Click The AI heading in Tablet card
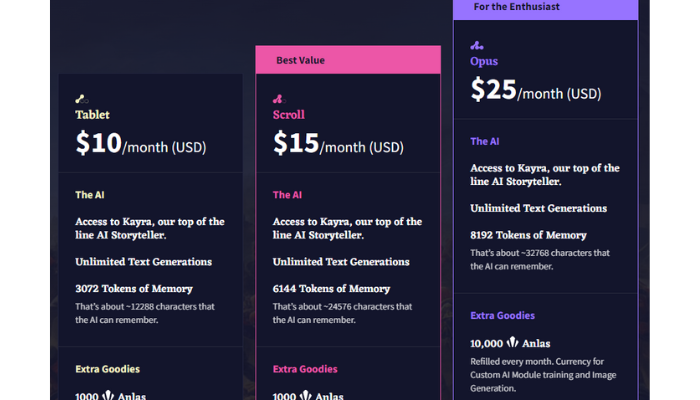 pyautogui.click(x=90, y=195)
